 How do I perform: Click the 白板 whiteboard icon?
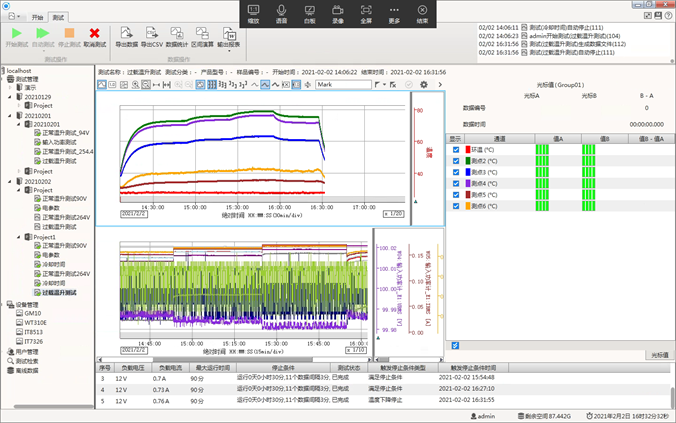click(309, 10)
